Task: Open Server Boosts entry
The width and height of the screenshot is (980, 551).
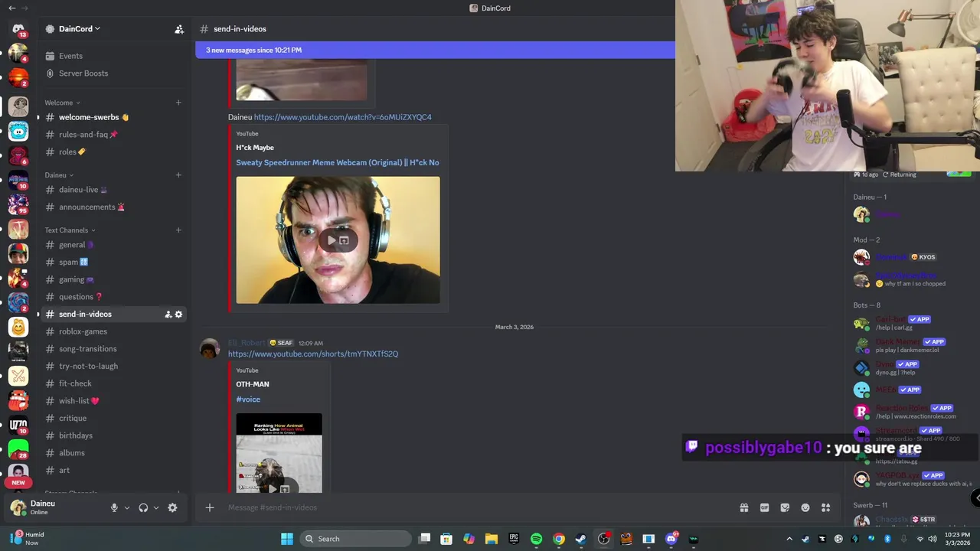Action: (83, 73)
